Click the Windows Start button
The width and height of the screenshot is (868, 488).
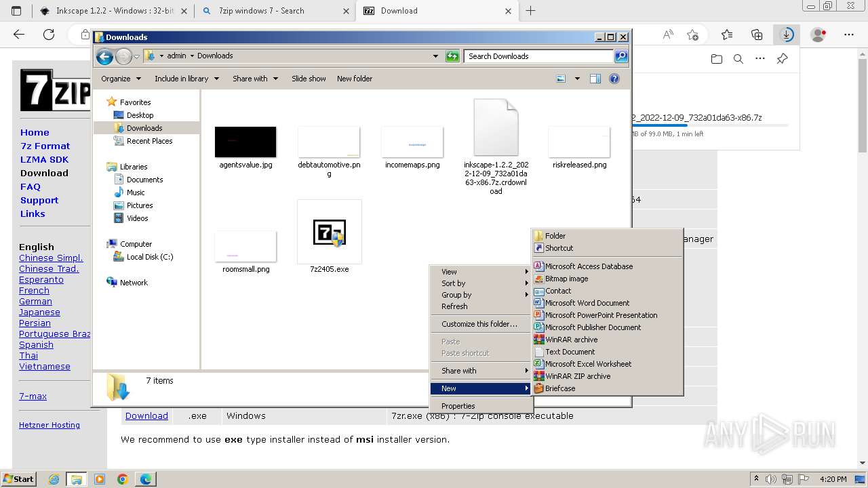click(x=18, y=479)
